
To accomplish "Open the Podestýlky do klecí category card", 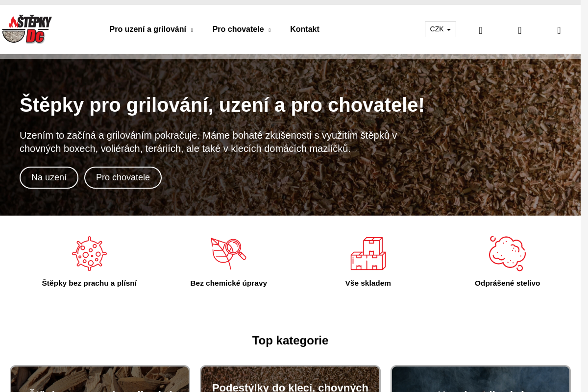I will [290, 379].
